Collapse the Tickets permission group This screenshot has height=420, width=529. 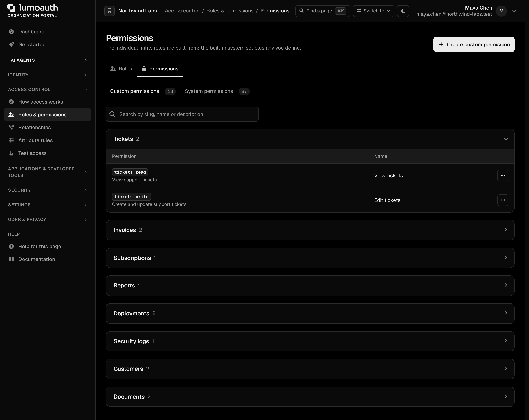tap(310, 139)
